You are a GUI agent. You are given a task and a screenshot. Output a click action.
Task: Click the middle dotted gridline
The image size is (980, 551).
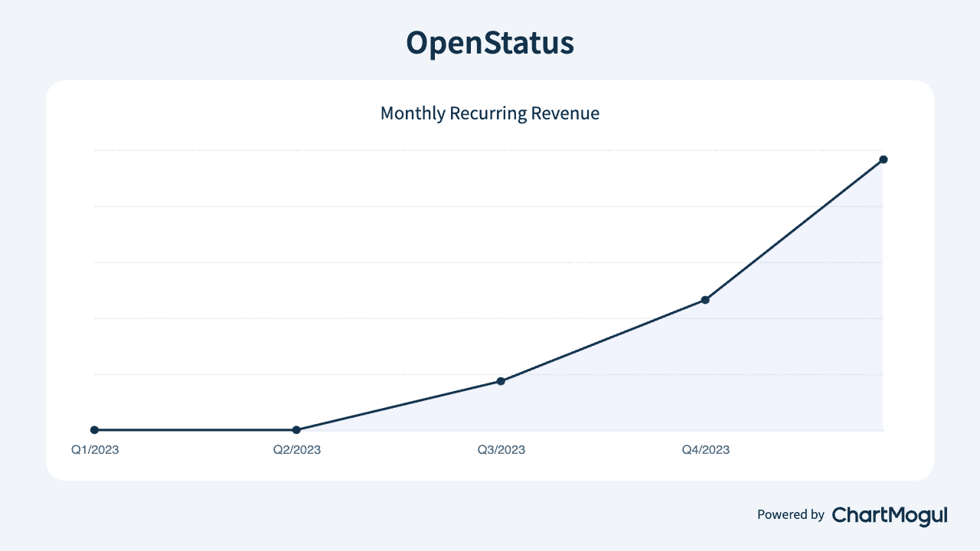(490, 261)
